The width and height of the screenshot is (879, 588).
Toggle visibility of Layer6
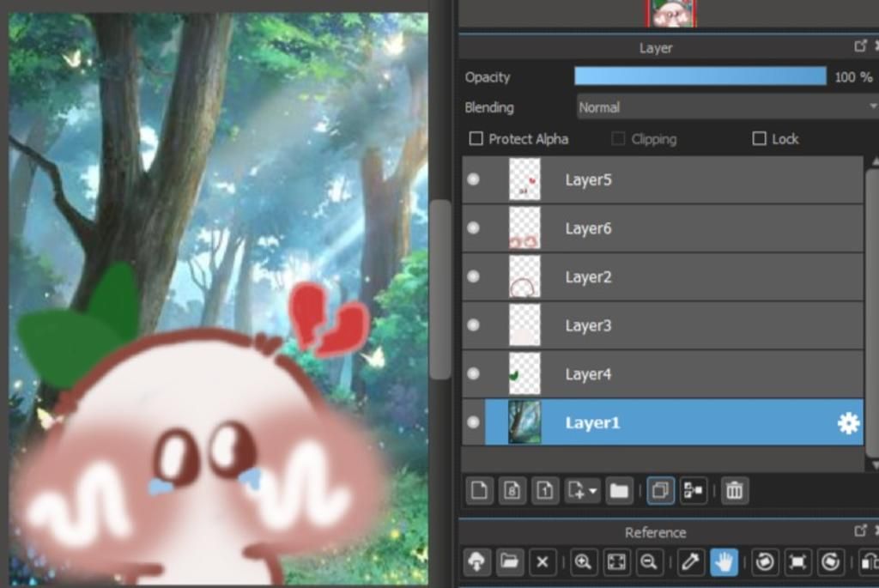tap(474, 228)
